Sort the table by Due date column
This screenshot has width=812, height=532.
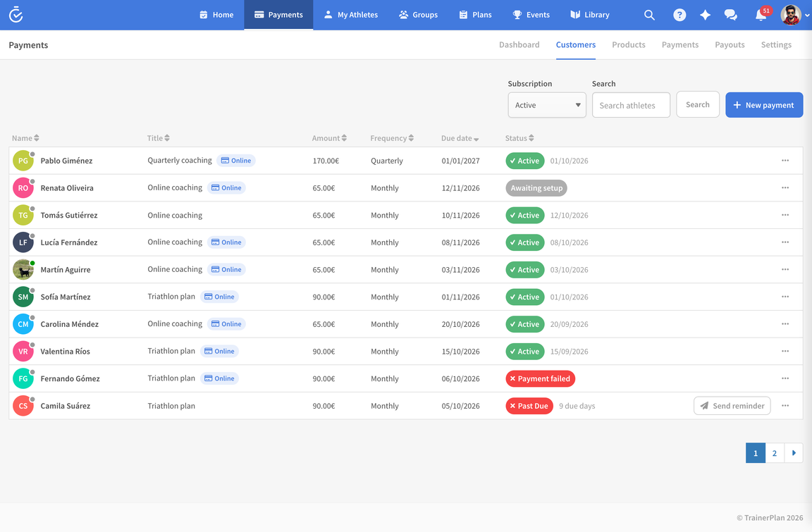coord(460,138)
